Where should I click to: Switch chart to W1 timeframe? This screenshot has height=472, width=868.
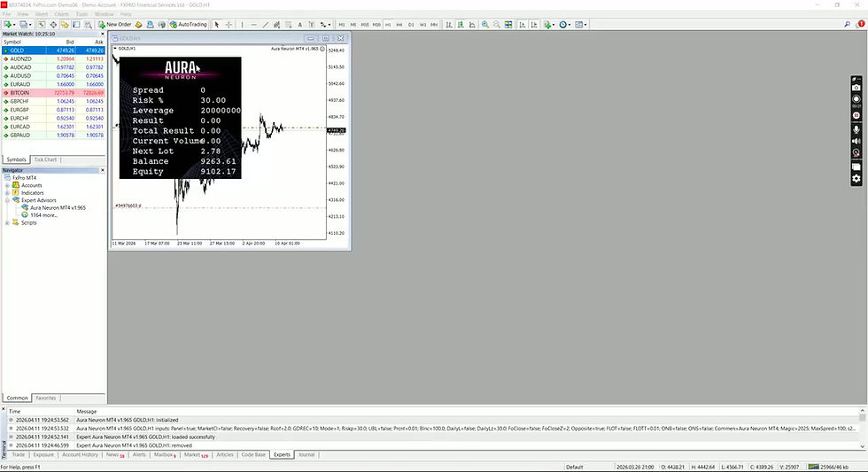[422, 24]
